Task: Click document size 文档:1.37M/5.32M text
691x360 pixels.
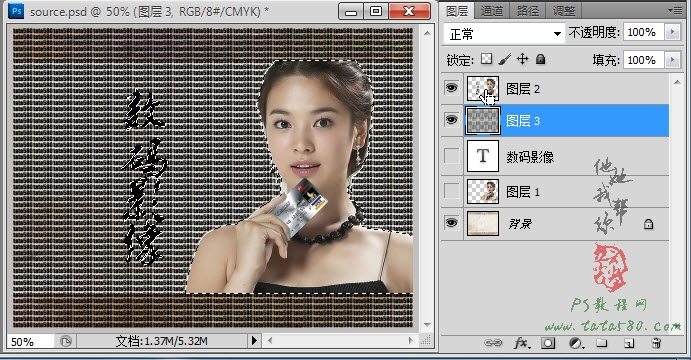Action: tap(161, 341)
